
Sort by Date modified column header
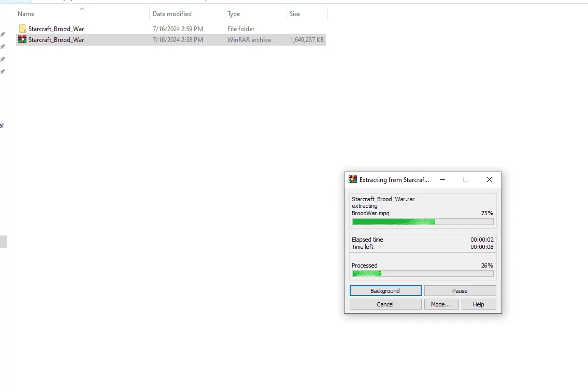(172, 14)
